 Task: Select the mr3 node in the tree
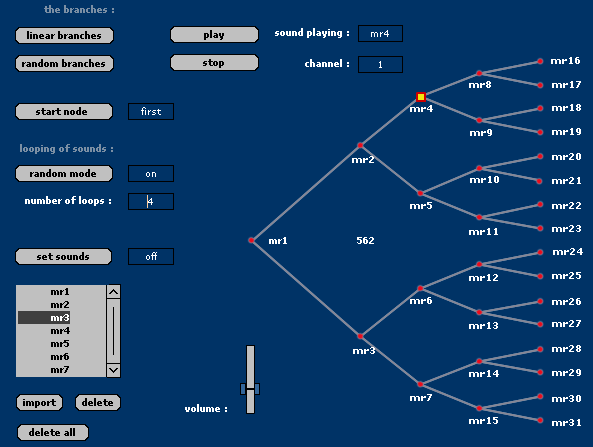[360, 336]
